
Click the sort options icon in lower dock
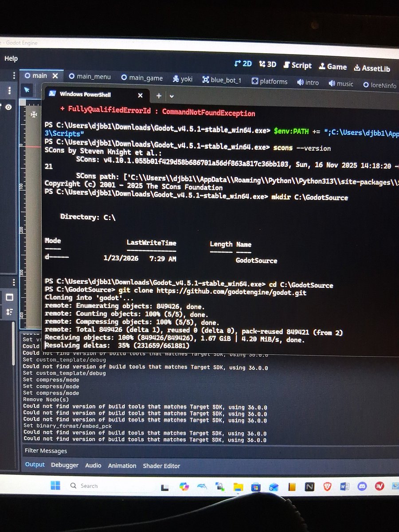point(9,312)
